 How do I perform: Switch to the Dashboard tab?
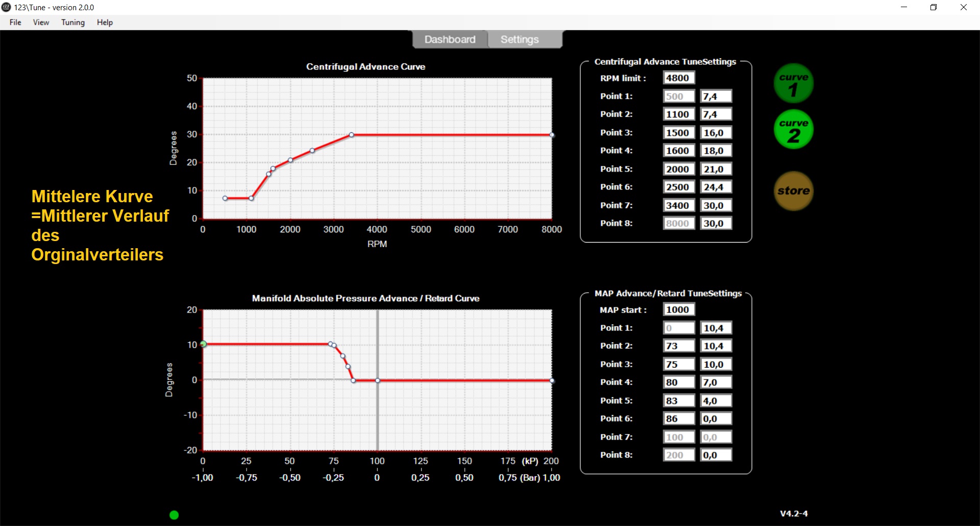pos(450,39)
